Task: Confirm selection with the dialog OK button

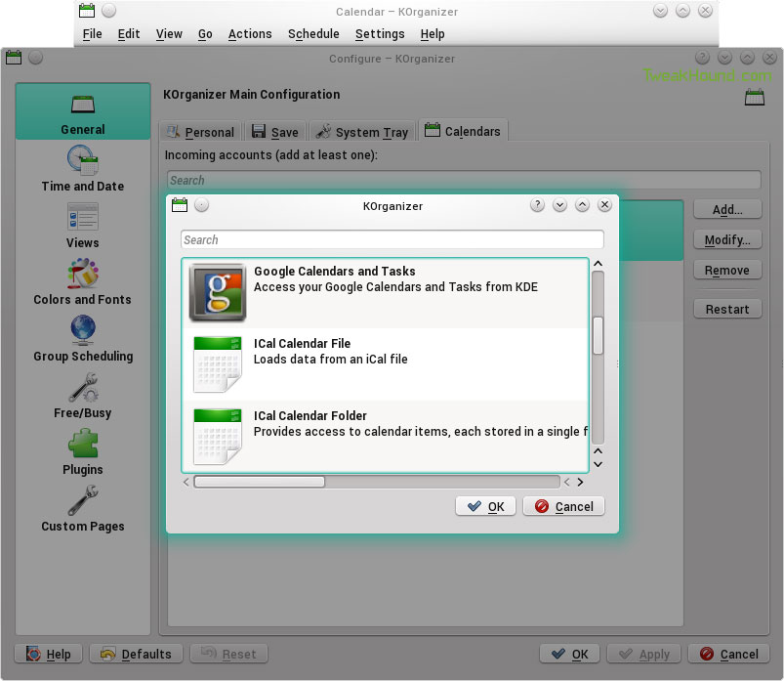Action: [x=485, y=506]
